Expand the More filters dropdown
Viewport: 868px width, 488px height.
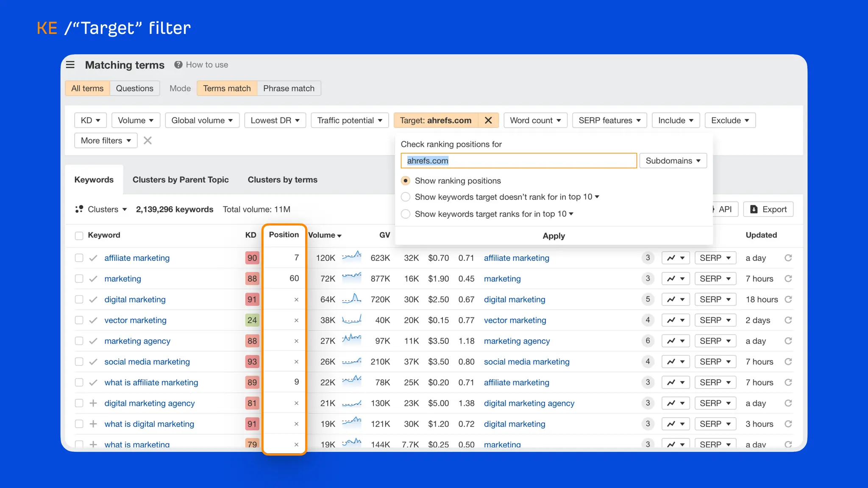tap(106, 141)
